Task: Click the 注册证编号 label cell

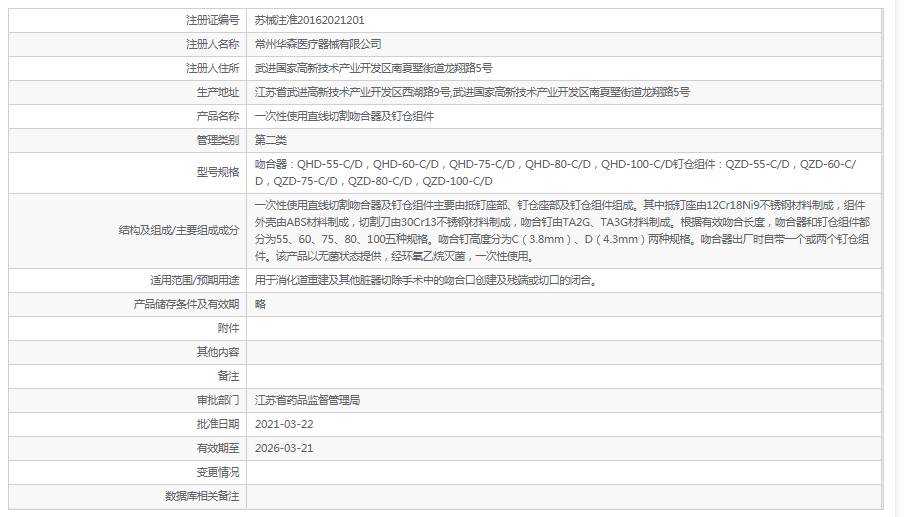Action: [128, 20]
